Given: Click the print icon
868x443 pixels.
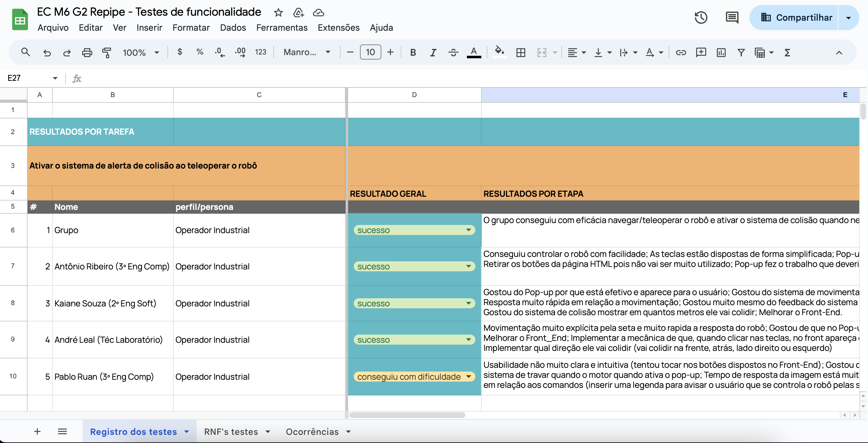Looking at the screenshot, I should (87, 53).
